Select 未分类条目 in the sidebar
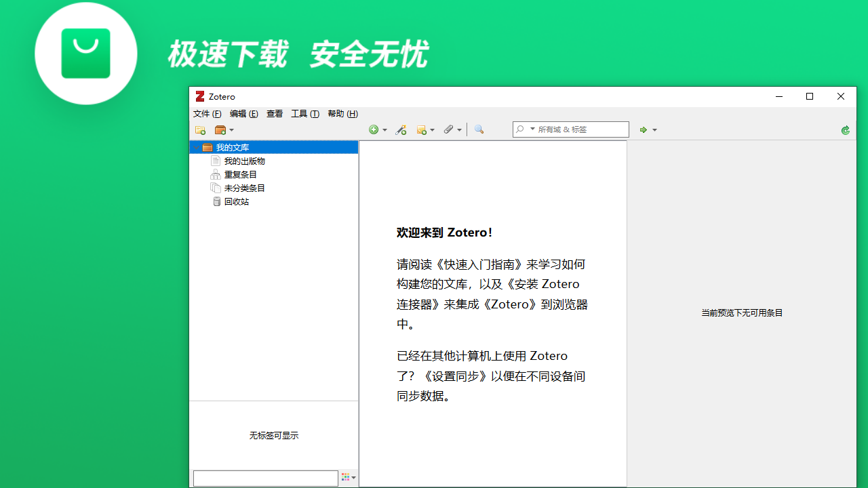 pyautogui.click(x=244, y=188)
